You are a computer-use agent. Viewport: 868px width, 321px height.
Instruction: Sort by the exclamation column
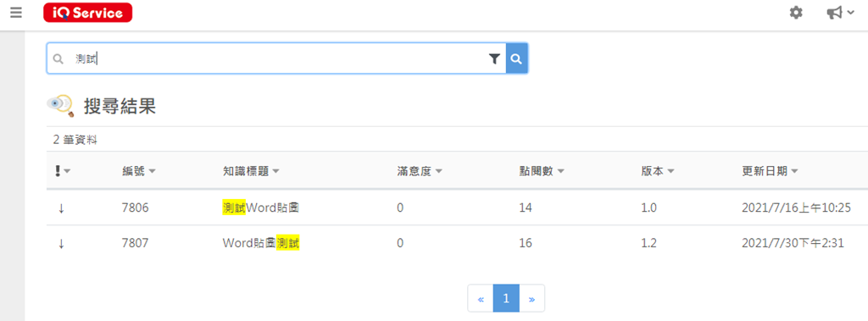click(63, 171)
